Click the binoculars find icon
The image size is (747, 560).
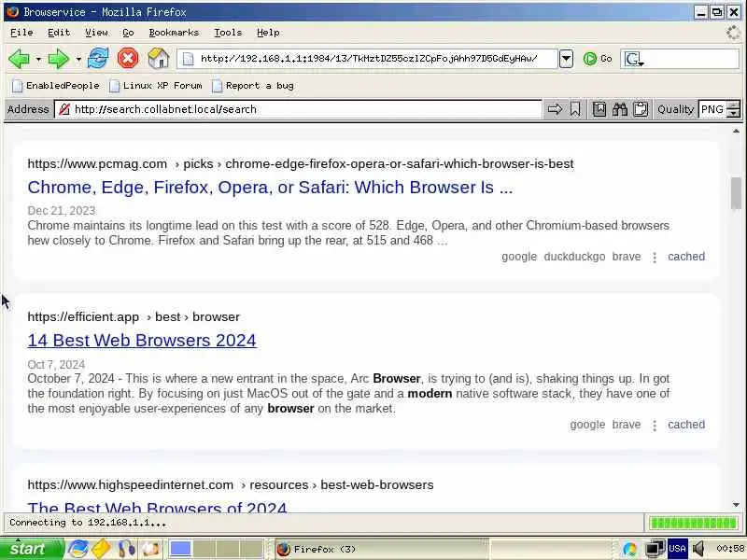click(x=620, y=109)
